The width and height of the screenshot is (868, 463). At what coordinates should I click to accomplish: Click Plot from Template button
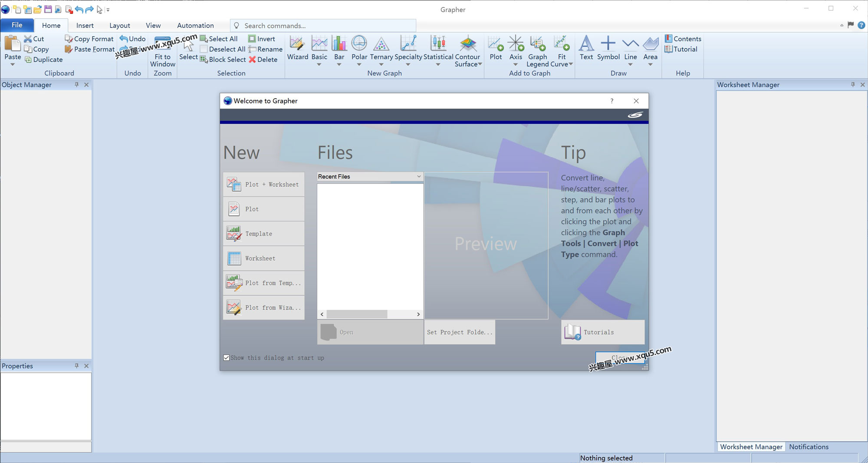pyautogui.click(x=264, y=283)
